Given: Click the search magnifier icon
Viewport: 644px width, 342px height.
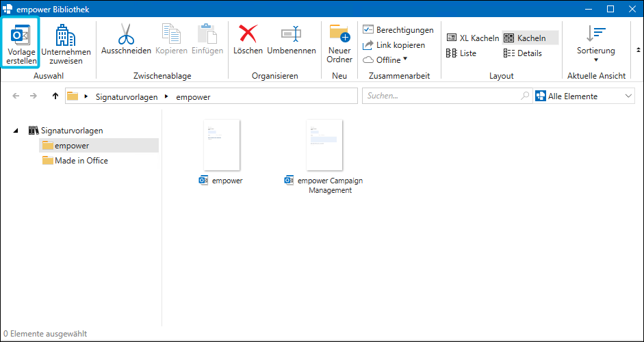Looking at the screenshot, I should 525,96.
